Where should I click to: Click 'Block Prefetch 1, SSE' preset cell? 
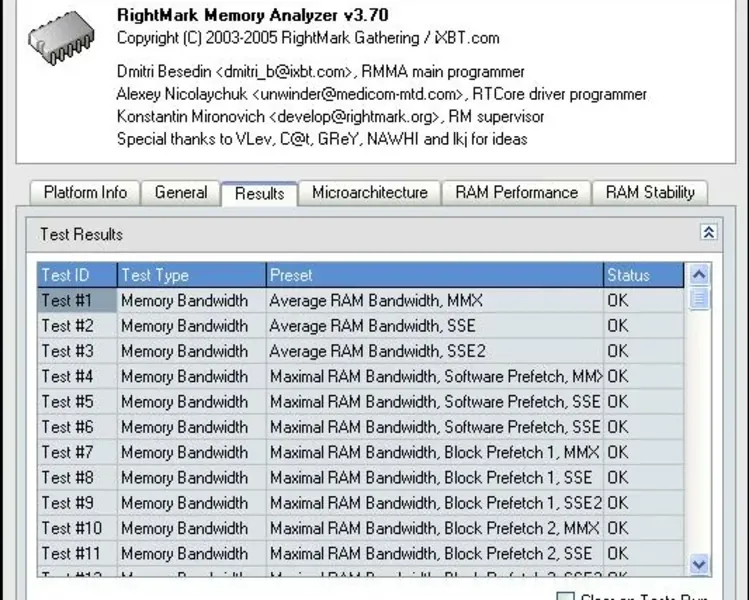435,478
